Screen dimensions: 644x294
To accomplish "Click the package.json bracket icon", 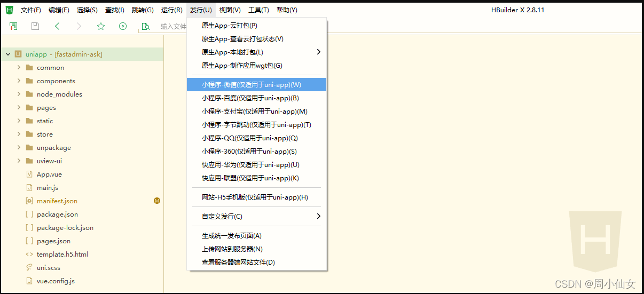I will (x=29, y=214).
